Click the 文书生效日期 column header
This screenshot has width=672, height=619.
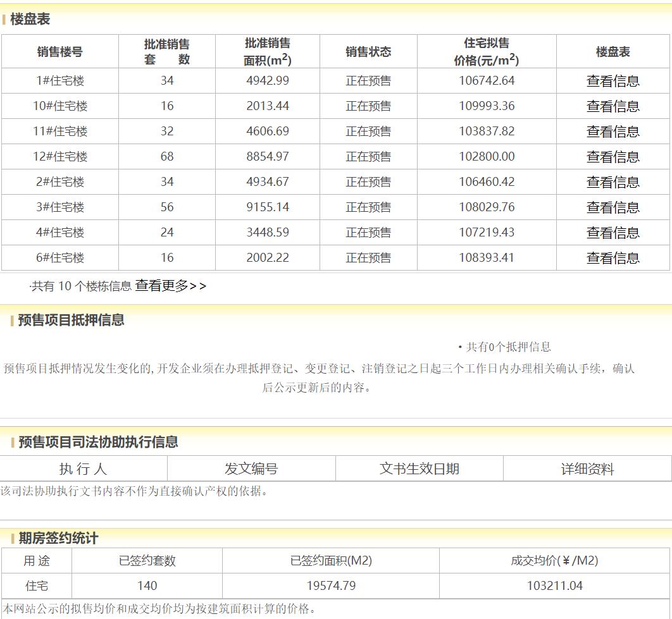click(x=419, y=469)
